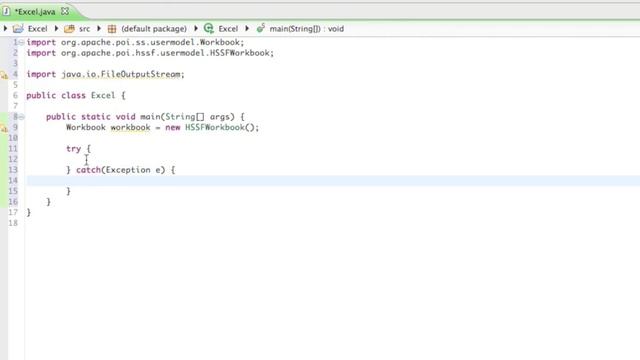Click the Java file icon on tab
Screen dimensions: 640x360
(x=6, y=11)
